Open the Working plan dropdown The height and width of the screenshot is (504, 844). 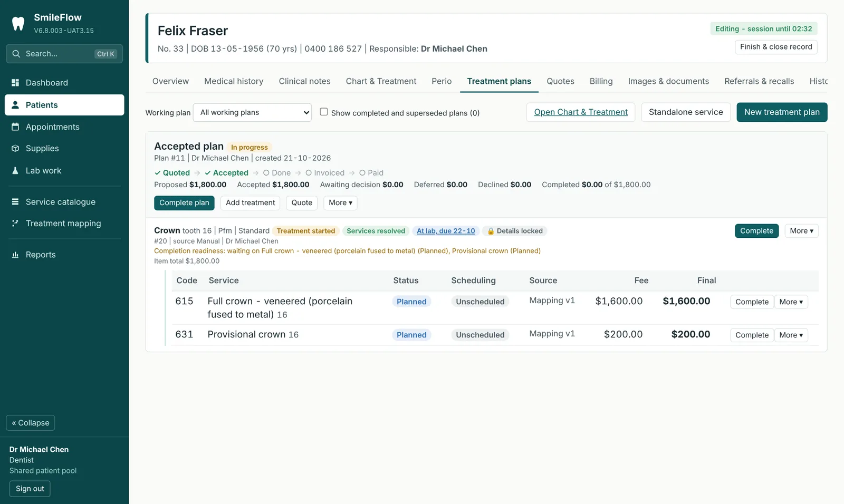point(252,112)
